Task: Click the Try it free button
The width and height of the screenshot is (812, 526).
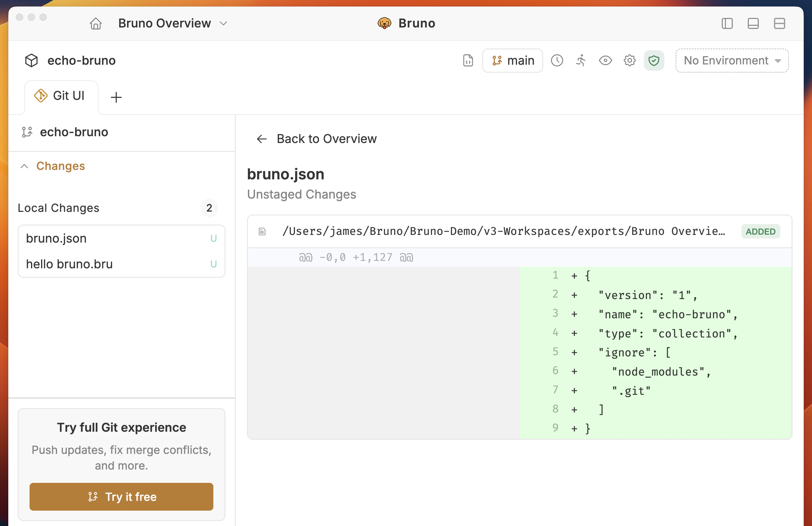Action: (121, 497)
